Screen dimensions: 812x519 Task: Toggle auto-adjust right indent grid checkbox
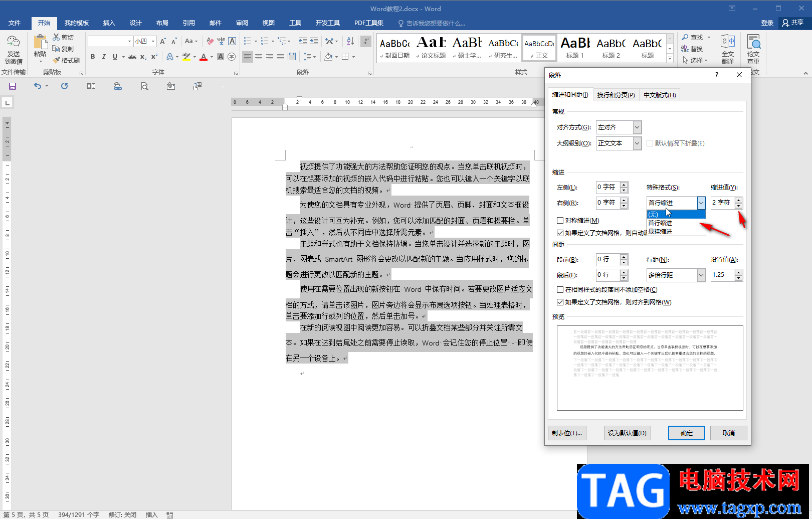click(x=560, y=233)
